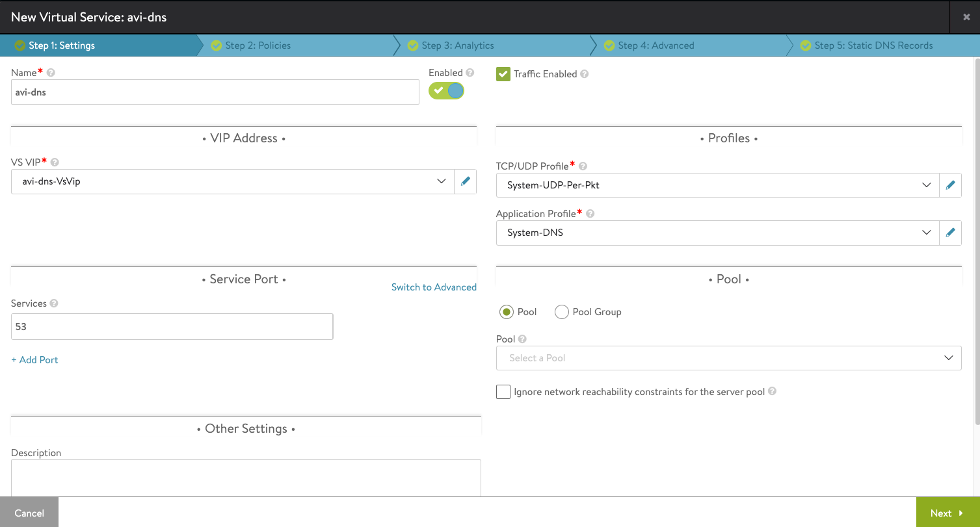Click help icon beside Application Profile

pyautogui.click(x=590, y=213)
